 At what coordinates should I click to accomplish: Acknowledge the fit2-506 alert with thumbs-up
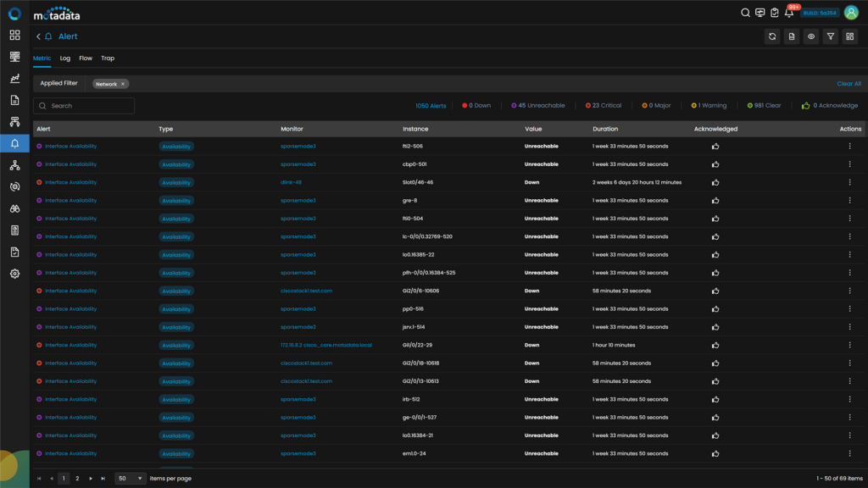(715, 146)
